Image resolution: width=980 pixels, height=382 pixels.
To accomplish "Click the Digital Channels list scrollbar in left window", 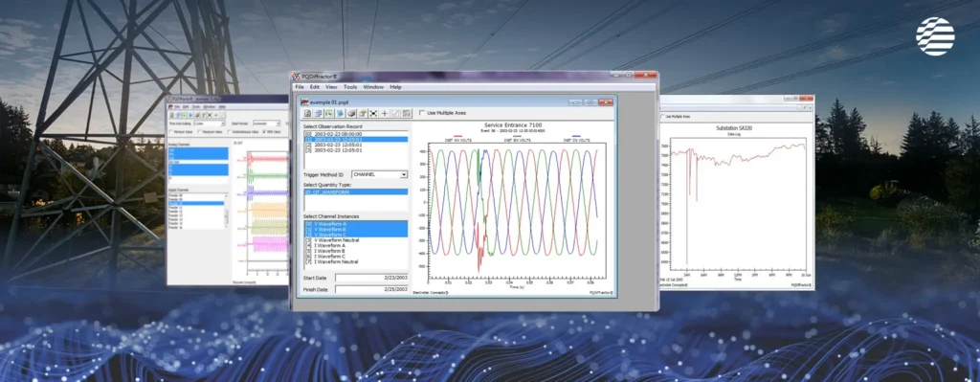I will click(x=226, y=212).
